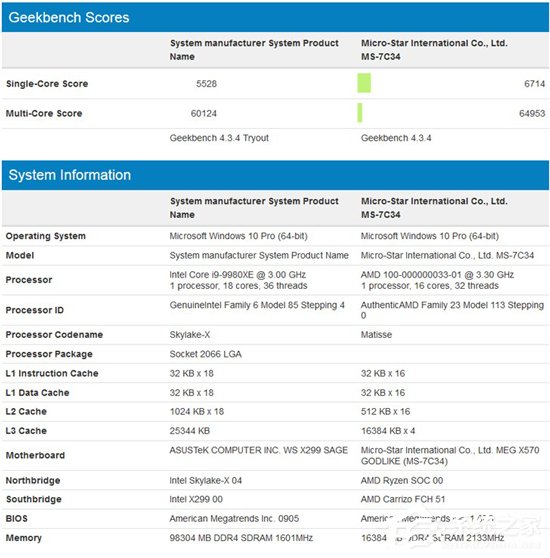Image resolution: width=550 pixels, height=558 pixels.
Task: Click AMD 100-000000033-01 @ 3.30 GHz
Action: [x=437, y=275]
